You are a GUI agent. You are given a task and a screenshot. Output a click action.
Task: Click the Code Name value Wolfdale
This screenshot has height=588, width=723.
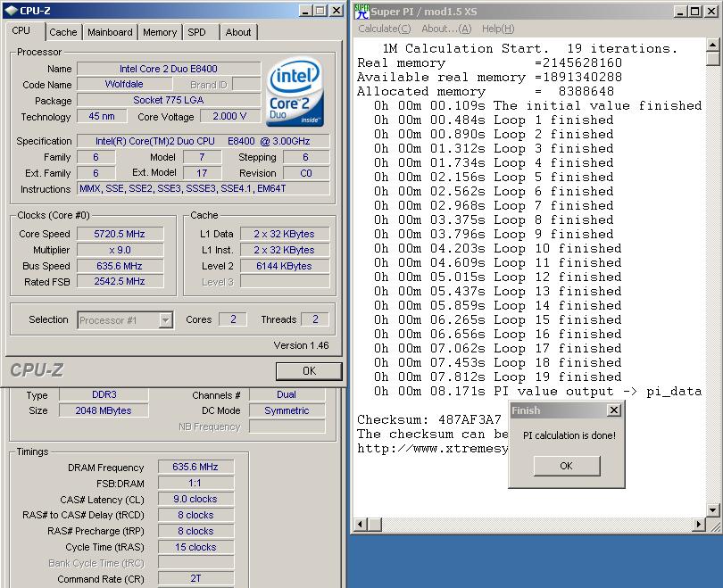pyautogui.click(x=124, y=85)
